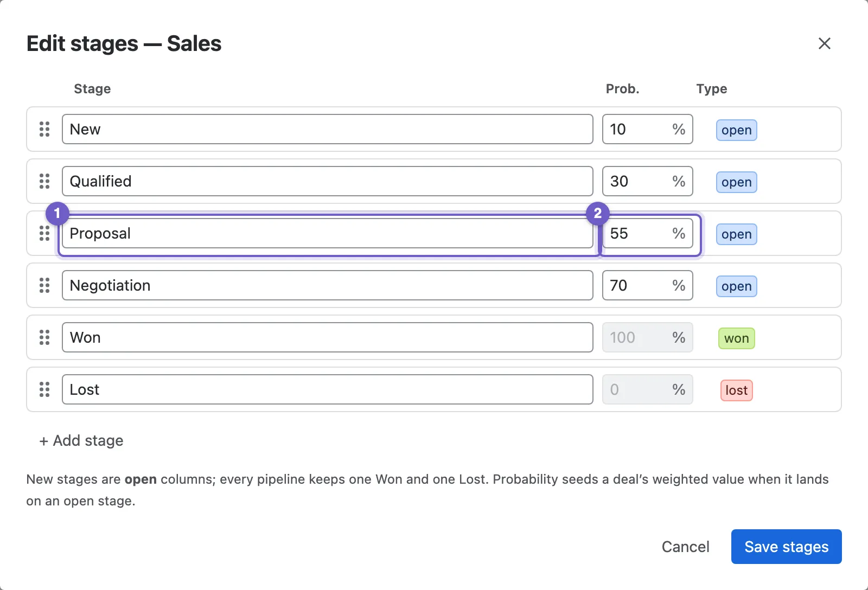Click the open badge in the Qualified row

point(736,182)
